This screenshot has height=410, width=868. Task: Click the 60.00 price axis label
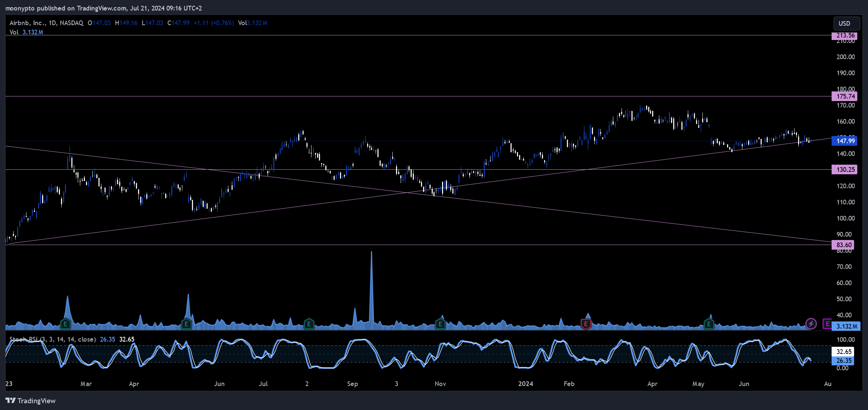pyautogui.click(x=844, y=283)
